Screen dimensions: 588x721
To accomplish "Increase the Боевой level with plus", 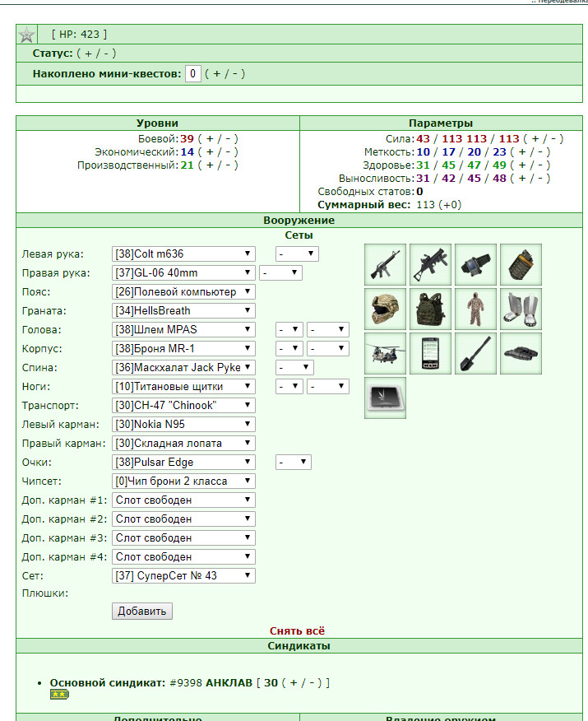I will pos(210,139).
